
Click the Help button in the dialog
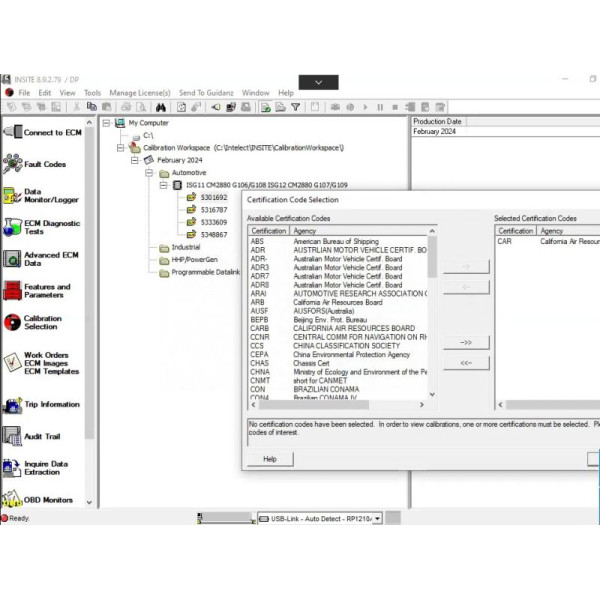[270, 459]
